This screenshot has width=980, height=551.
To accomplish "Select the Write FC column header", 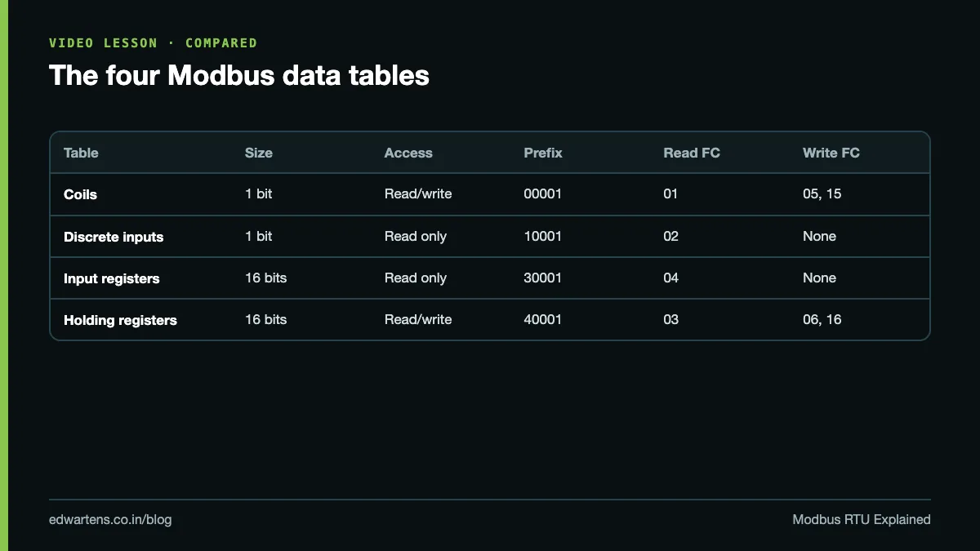I will pyautogui.click(x=831, y=153).
